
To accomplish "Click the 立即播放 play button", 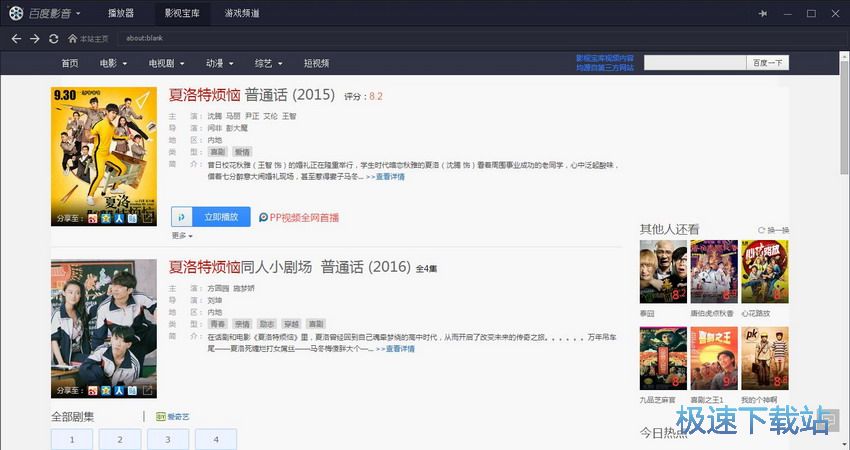I will tap(221, 217).
